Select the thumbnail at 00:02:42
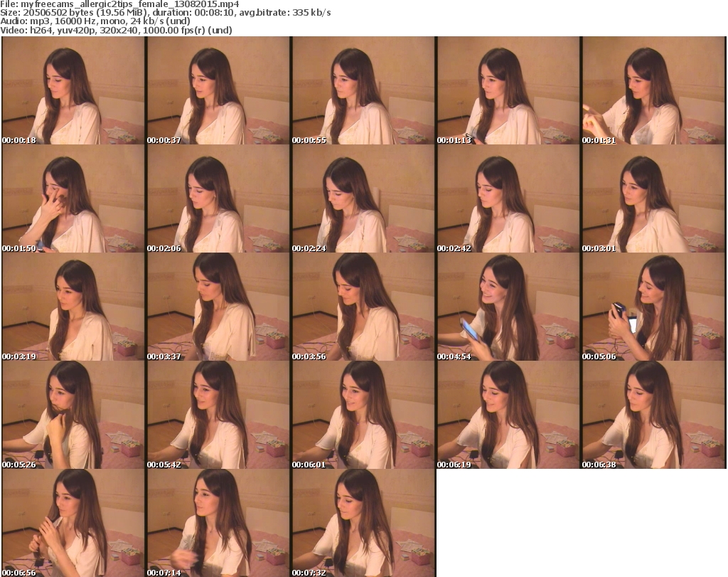The image size is (728, 577). point(508,198)
